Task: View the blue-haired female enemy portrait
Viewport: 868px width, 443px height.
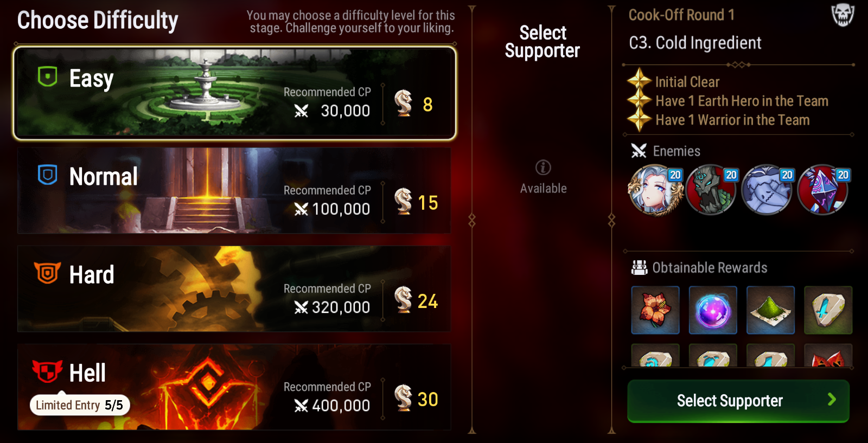Action: click(655, 190)
